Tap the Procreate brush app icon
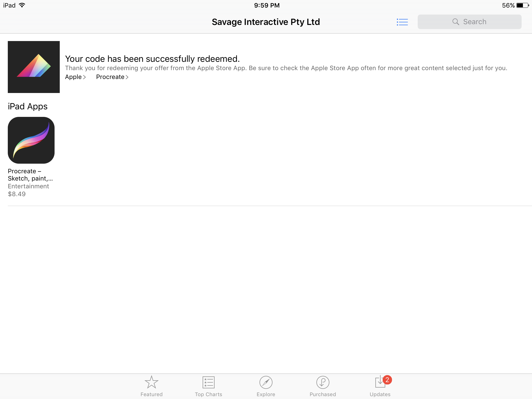Screen dimensions: 532x399 (x=31, y=140)
